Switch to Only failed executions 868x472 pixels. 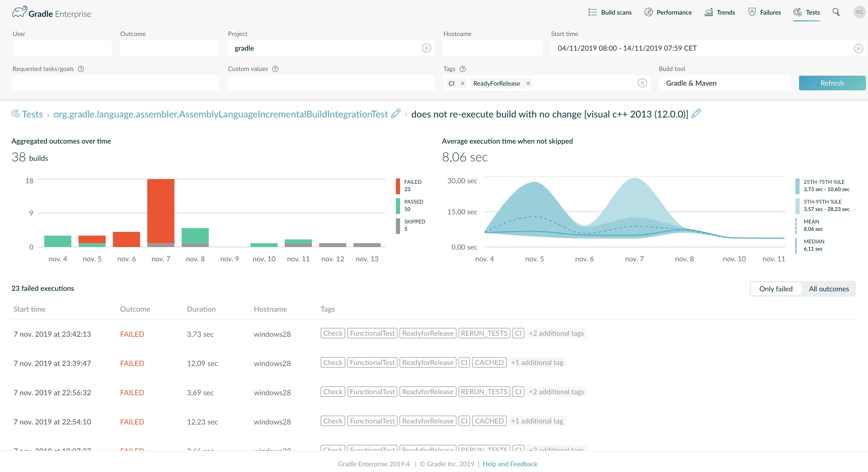[x=776, y=289]
